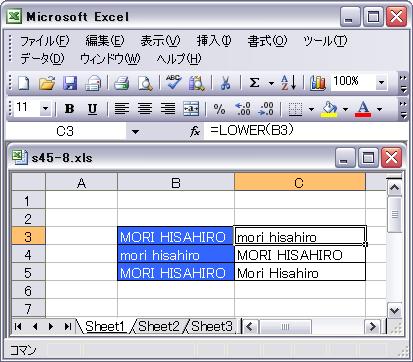Select cell C5 Mori Hisahiro
The image size is (413, 362).
click(x=300, y=273)
